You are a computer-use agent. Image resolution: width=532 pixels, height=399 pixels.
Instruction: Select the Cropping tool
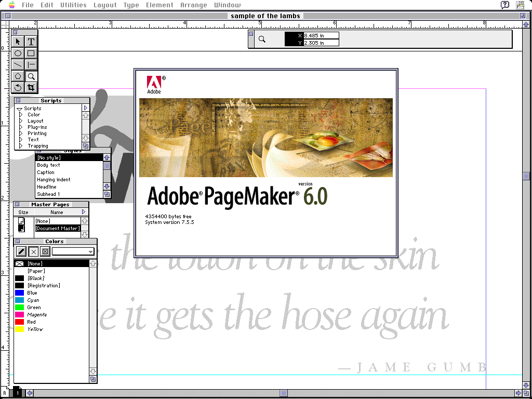31,87
